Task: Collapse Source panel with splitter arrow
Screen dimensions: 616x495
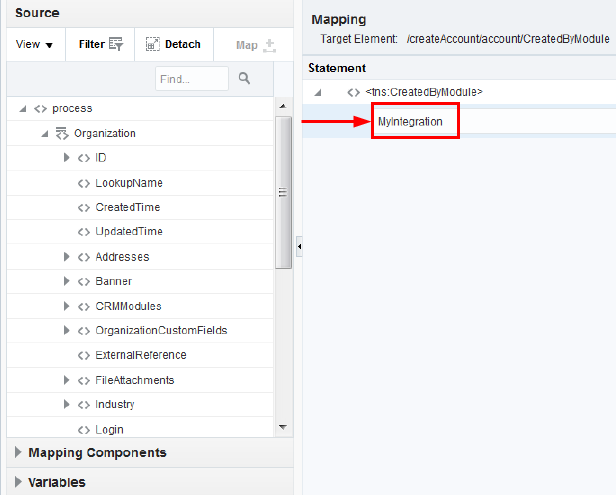Action: pyautogui.click(x=299, y=247)
